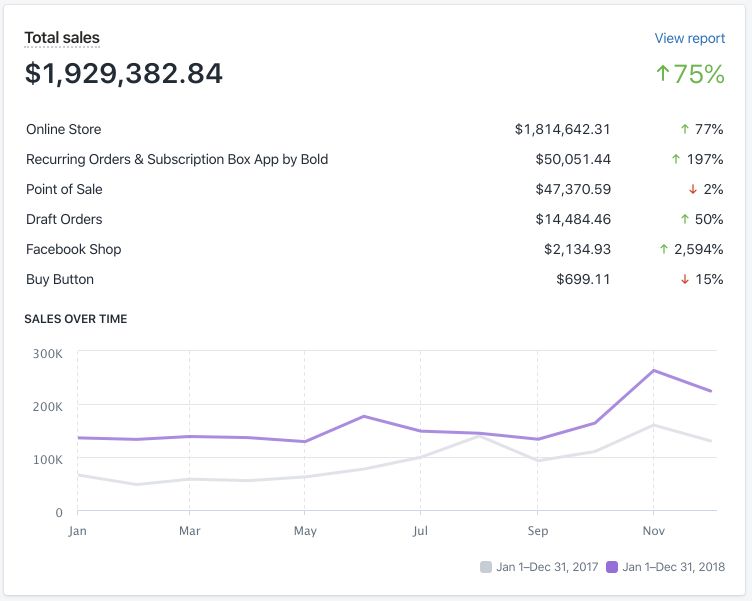Click the up arrow next to 77%
Viewport: 752px width, 601px height.
click(685, 129)
